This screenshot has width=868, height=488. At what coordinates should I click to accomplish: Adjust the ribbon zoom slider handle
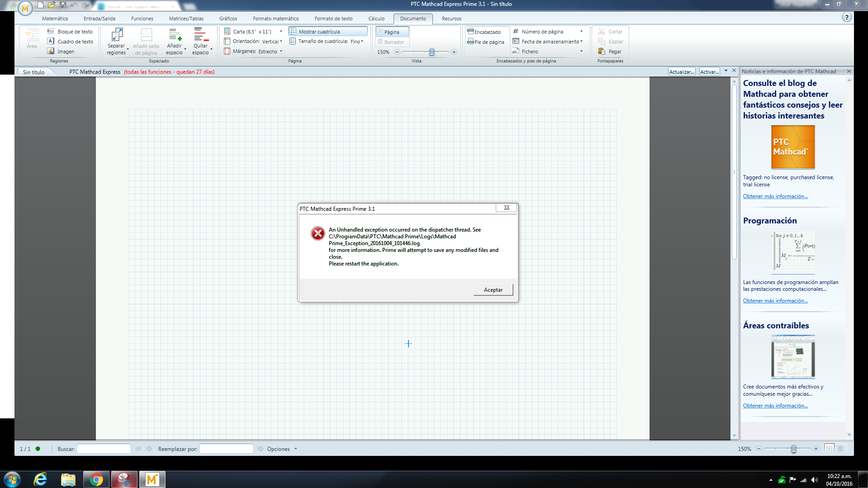pos(432,52)
